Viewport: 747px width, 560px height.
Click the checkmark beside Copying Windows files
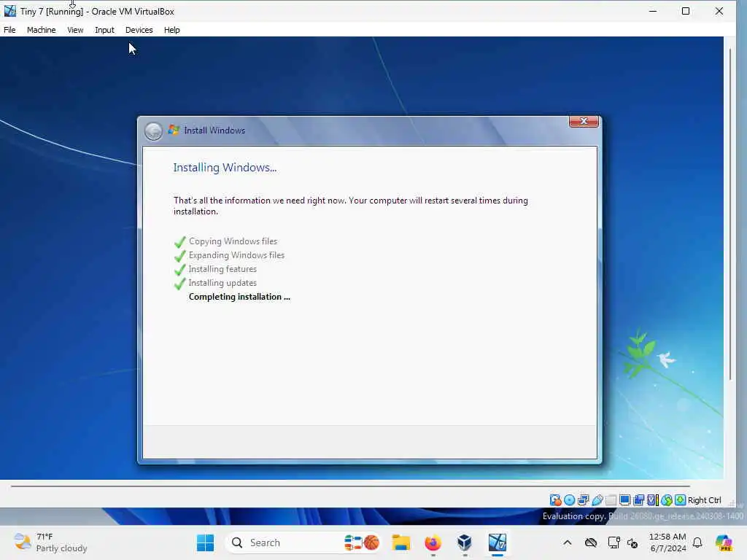click(x=180, y=242)
